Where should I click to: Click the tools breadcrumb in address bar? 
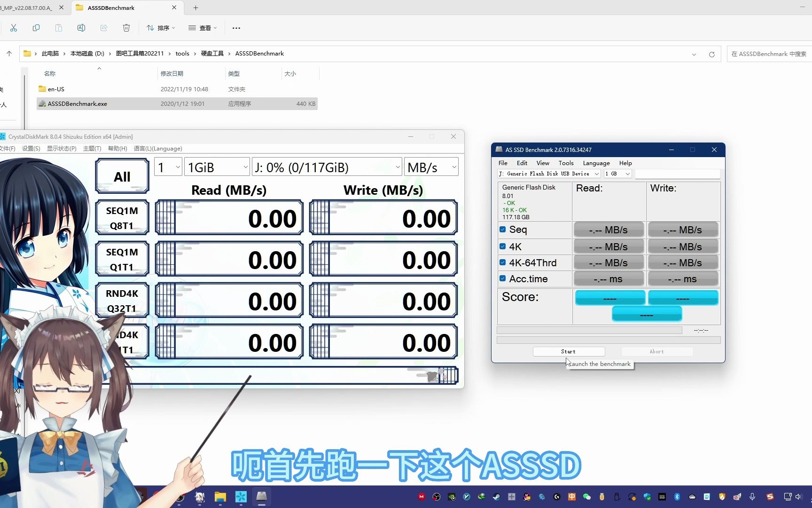[x=182, y=54]
